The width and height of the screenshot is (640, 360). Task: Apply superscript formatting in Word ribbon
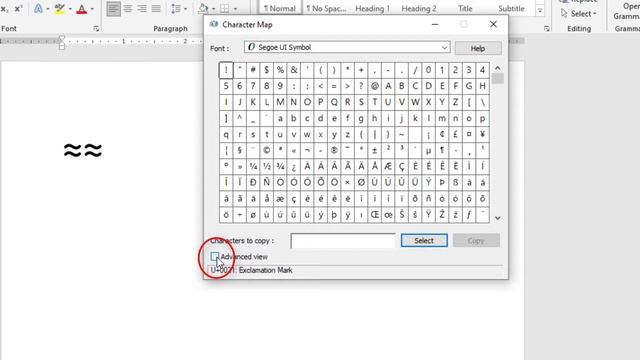click(x=18, y=9)
